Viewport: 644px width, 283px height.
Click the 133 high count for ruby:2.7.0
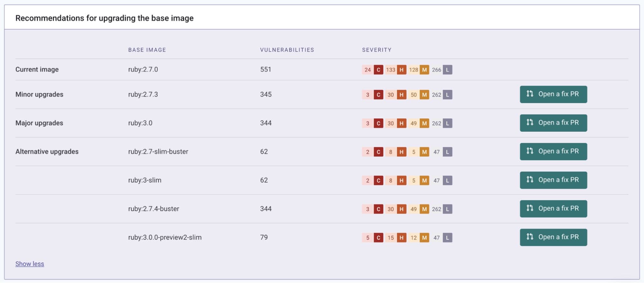click(x=391, y=70)
